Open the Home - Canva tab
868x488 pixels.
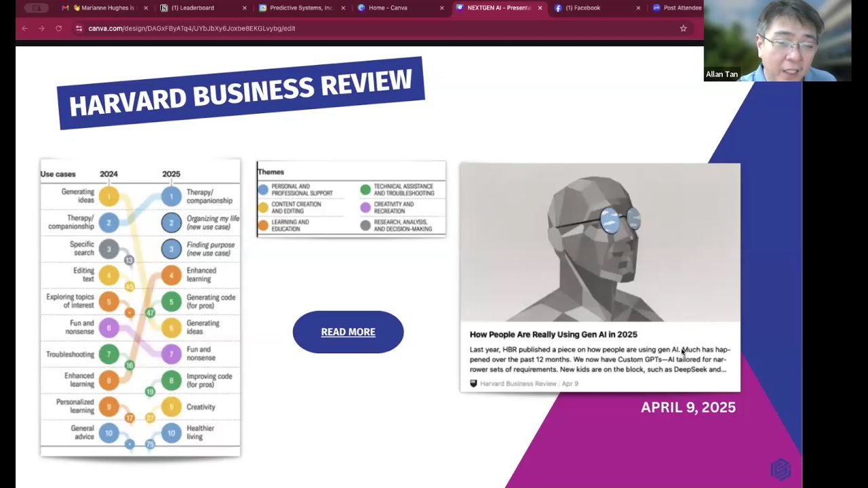point(399,8)
